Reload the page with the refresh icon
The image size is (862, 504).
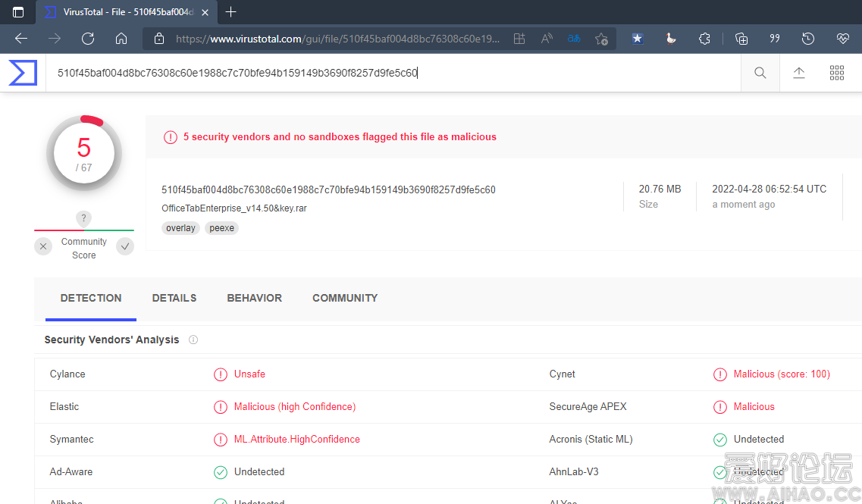[88, 39]
